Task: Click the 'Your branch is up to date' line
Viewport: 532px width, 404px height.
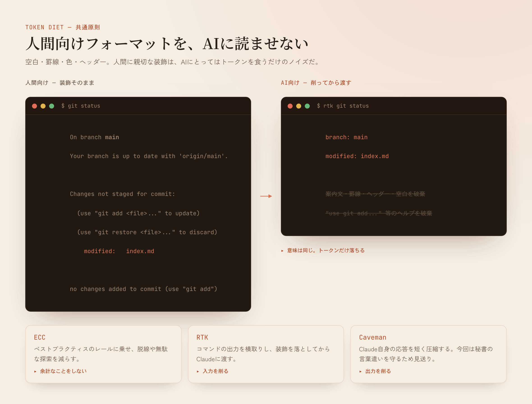Action: 149,156
